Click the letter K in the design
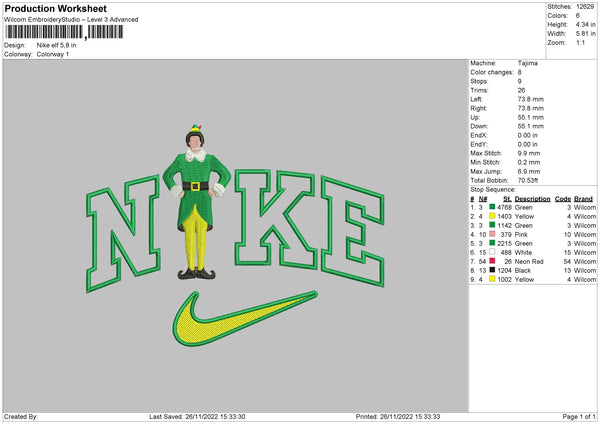The height and width of the screenshot is (424, 600). 276,219
